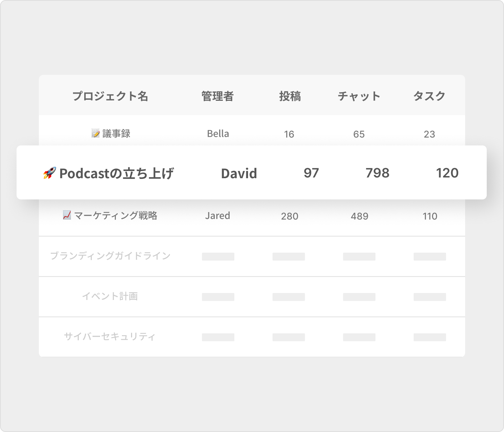Select the 投稿 column header
The width and height of the screenshot is (504, 432).
tap(290, 96)
